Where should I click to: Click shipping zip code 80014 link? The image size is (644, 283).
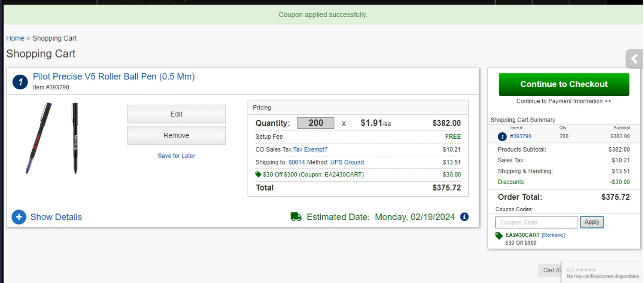pyautogui.click(x=297, y=162)
